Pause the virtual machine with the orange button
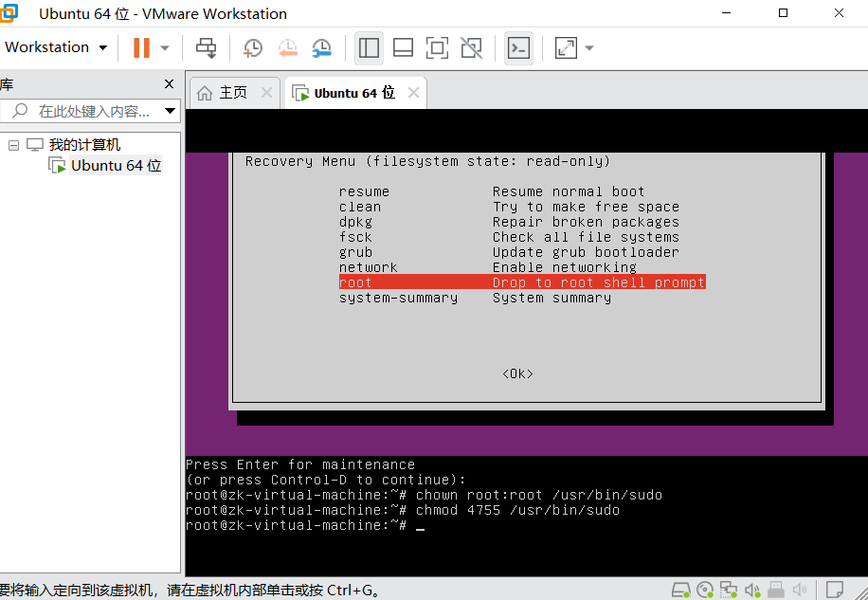The width and height of the screenshot is (868, 600). (x=142, y=47)
